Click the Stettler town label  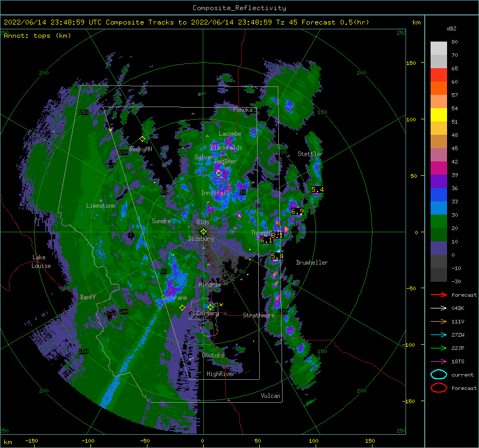[x=310, y=154]
